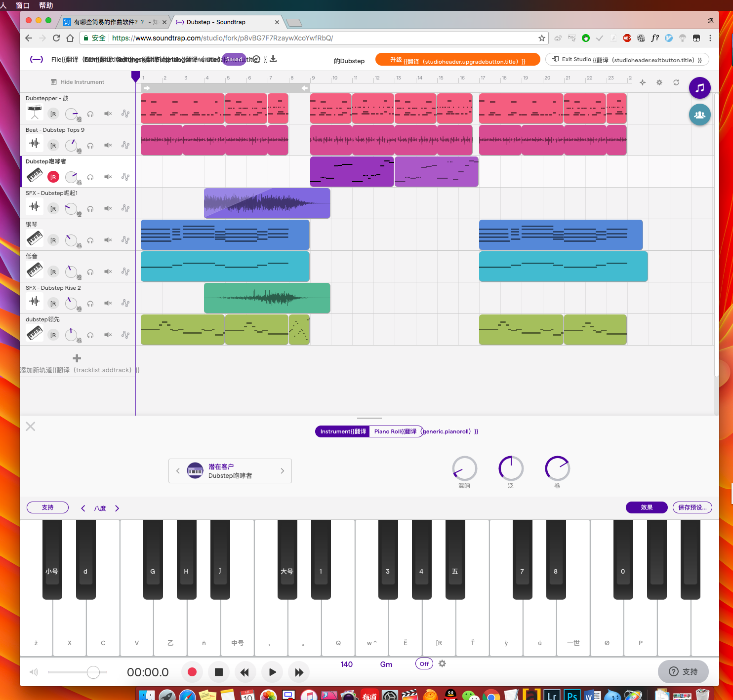
Task: Click the download icon in studio header
Action: click(273, 59)
